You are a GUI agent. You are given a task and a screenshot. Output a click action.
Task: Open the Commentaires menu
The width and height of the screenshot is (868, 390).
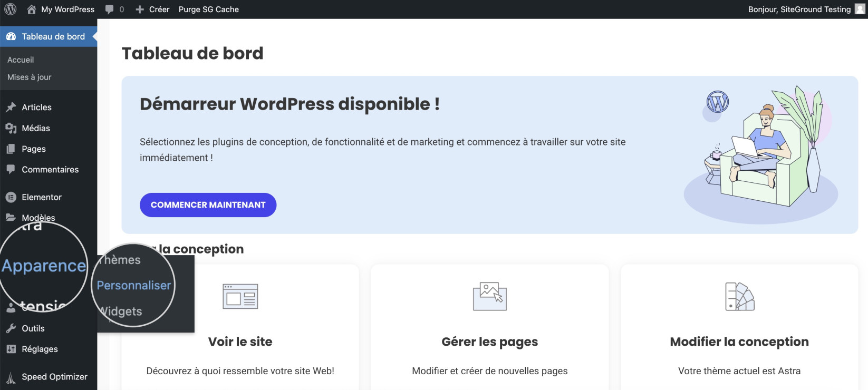click(50, 170)
